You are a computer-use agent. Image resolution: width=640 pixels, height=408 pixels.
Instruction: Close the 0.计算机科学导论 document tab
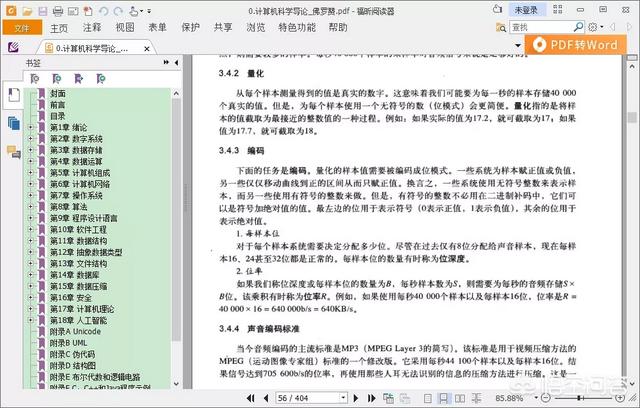[x=147, y=49]
